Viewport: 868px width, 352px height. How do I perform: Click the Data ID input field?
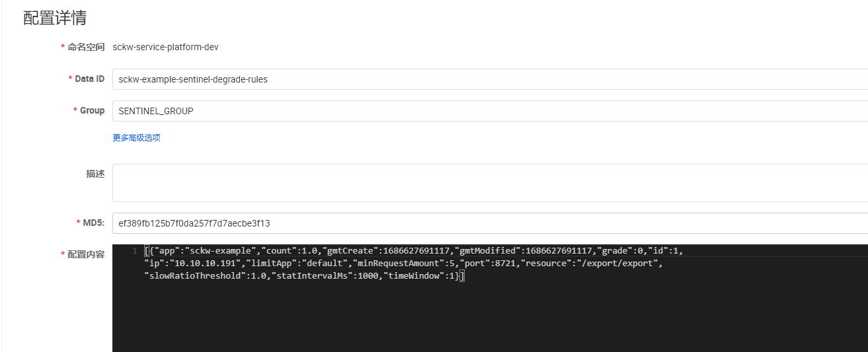489,79
